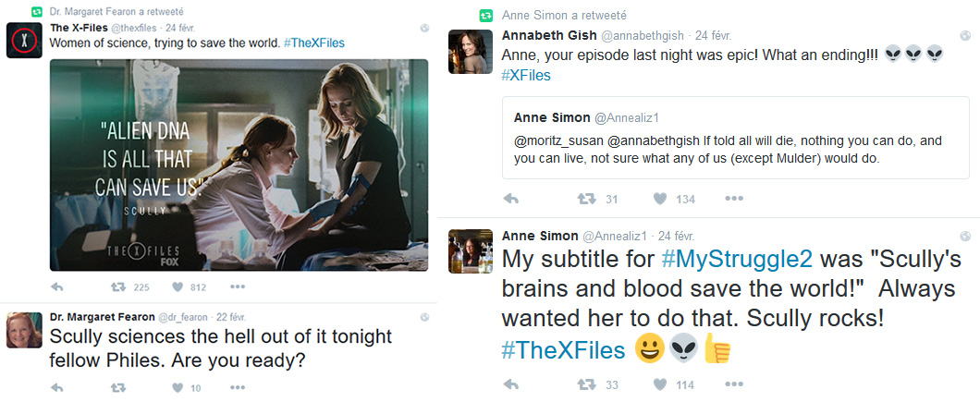The height and width of the screenshot is (402, 980).
Task: Open the Alien DNA Scully image
Action: [x=239, y=165]
